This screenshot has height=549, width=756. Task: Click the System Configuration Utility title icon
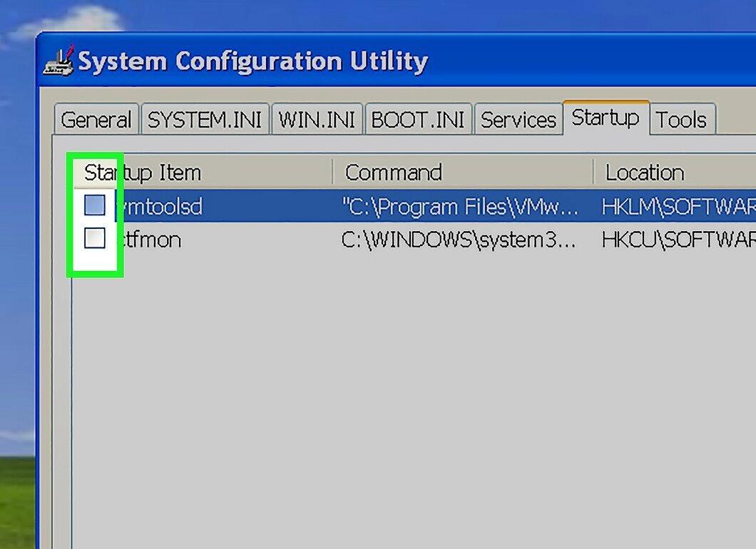click(58, 61)
